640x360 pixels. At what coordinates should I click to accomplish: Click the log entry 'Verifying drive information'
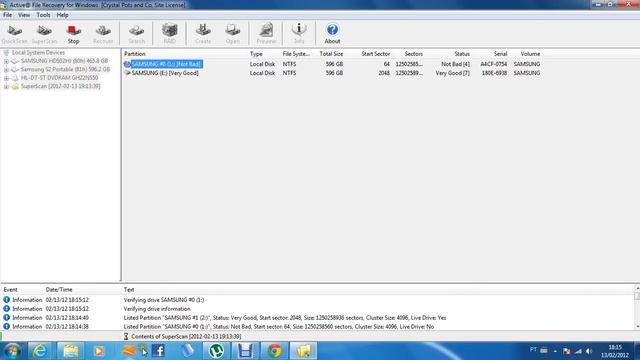pyautogui.click(x=157, y=309)
